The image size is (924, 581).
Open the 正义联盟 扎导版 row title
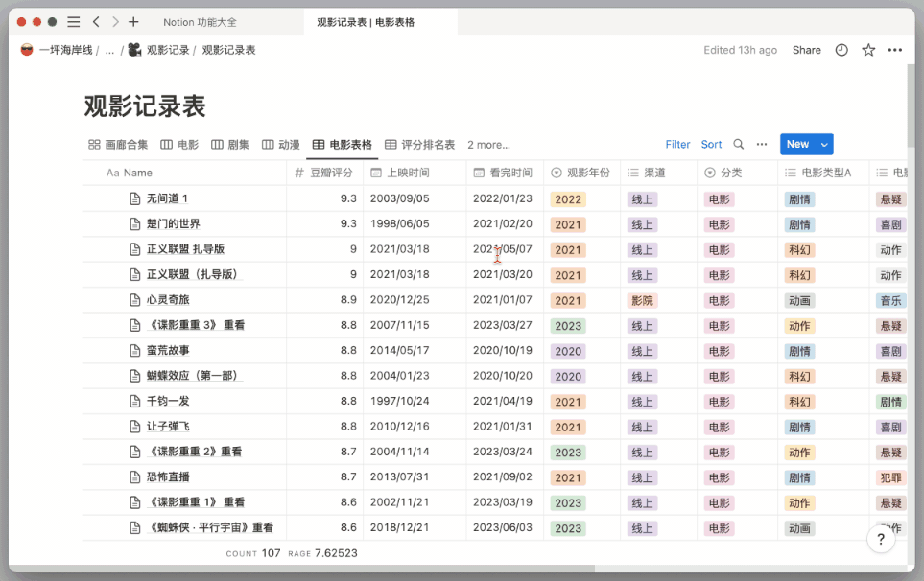click(185, 249)
